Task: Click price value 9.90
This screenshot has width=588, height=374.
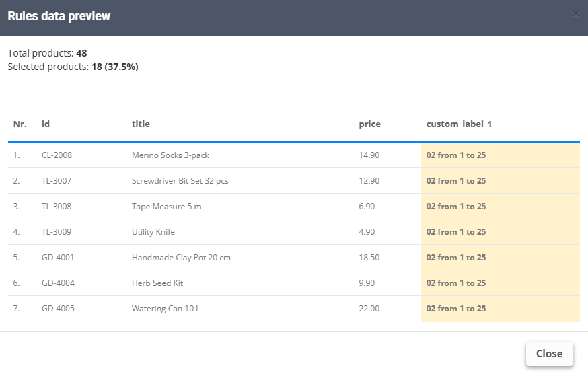Action: tap(367, 283)
